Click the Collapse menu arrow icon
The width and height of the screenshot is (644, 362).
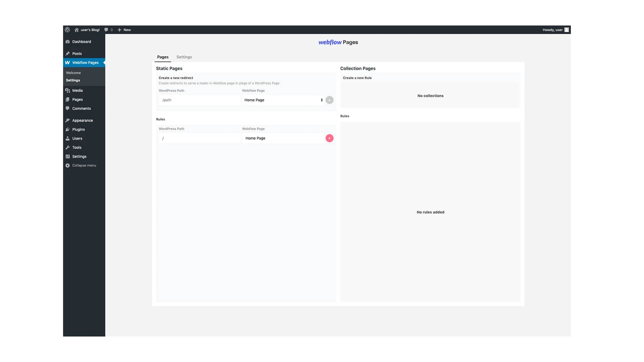click(x=67, y=166)
